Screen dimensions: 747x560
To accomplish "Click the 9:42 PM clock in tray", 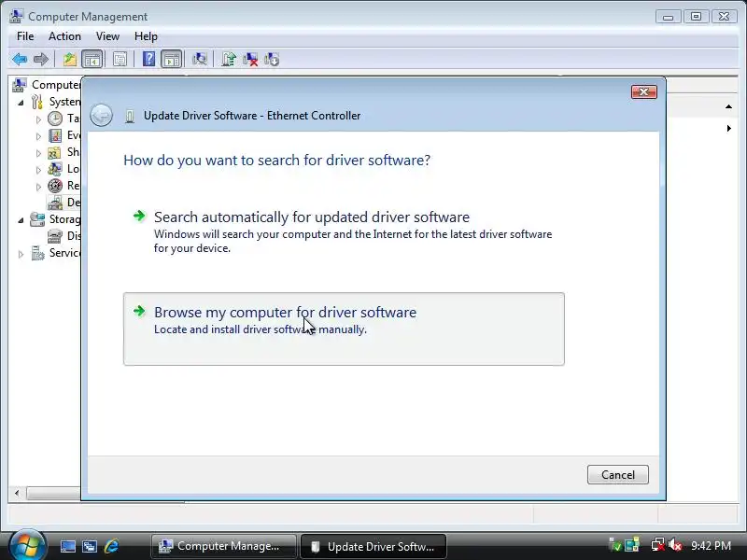I will [711, 545].
